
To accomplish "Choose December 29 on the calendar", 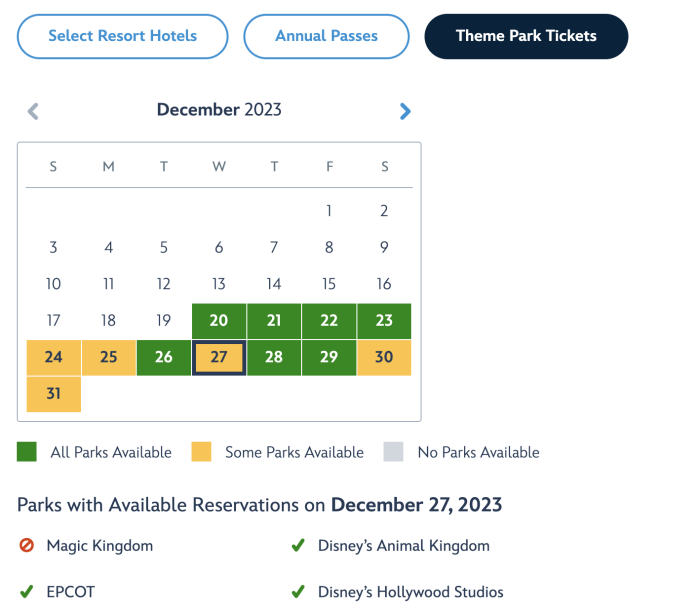I will click(329, 358).
